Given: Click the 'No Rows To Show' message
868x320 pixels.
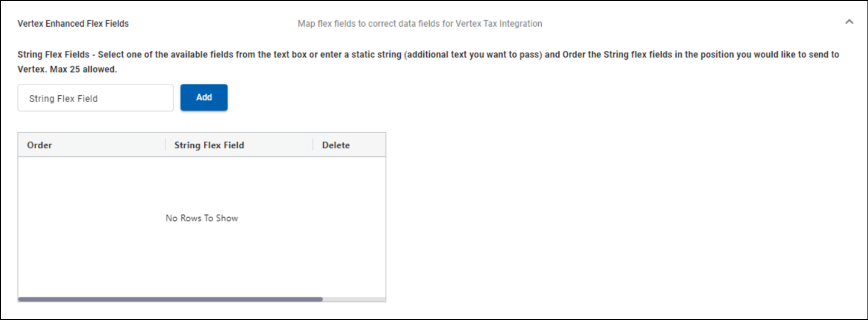Looking at the screenshot, I should (202, 218).
